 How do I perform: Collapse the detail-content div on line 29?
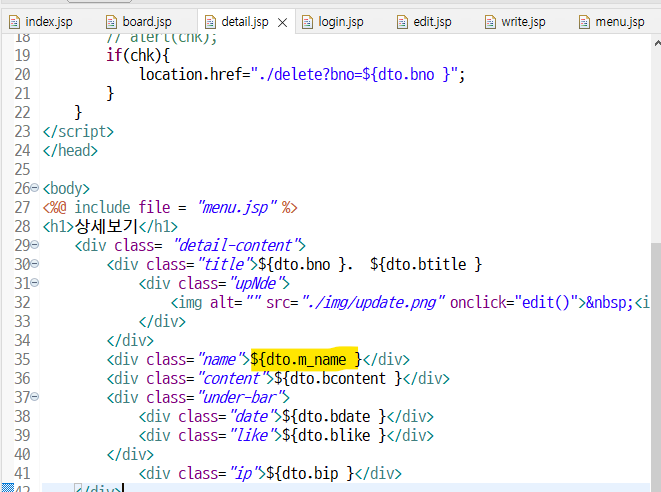pos(35,245)
